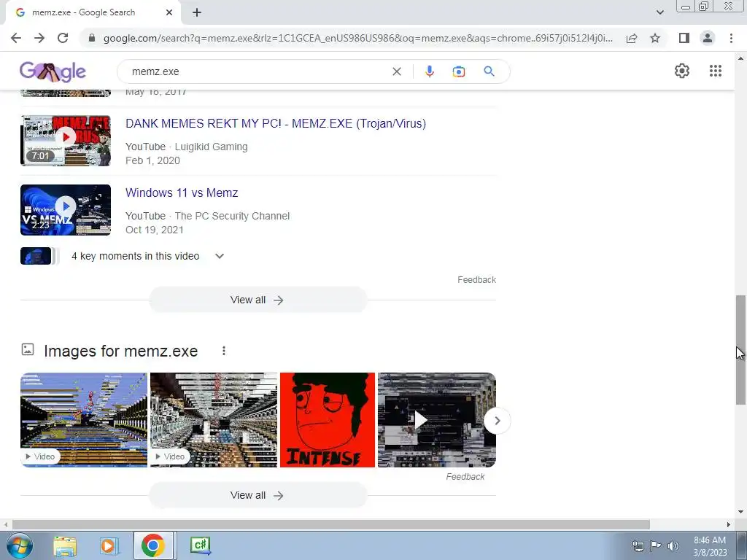Clear the search box with the X
The width and height of the screenshot is (747, 560).
click(x=396, y=71)
